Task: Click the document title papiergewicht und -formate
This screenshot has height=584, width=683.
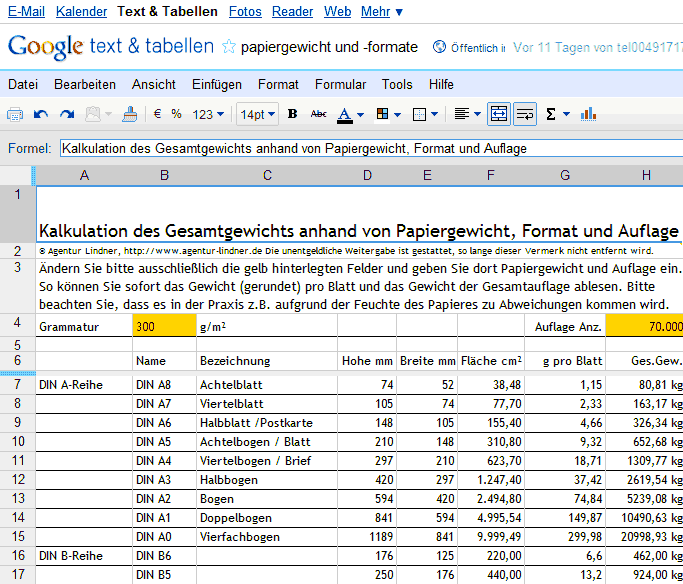Action: [329, 47]
